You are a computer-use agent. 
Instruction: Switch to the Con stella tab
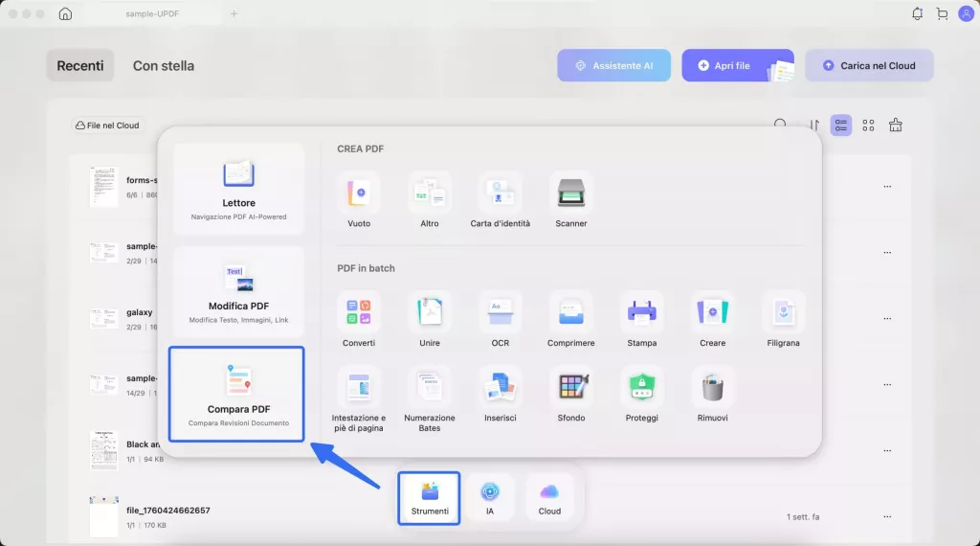pyautogui.click(x=163, y=66)
